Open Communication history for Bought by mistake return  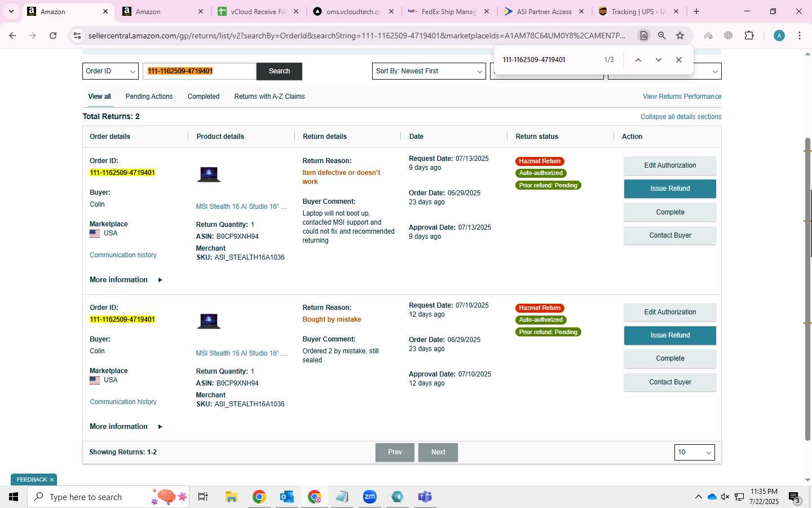123,402
